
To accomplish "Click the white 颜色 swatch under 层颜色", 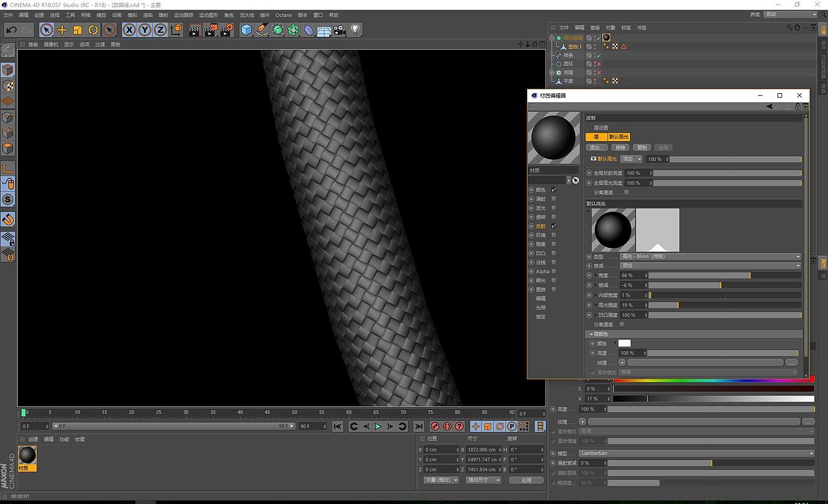I will [624, 343].
